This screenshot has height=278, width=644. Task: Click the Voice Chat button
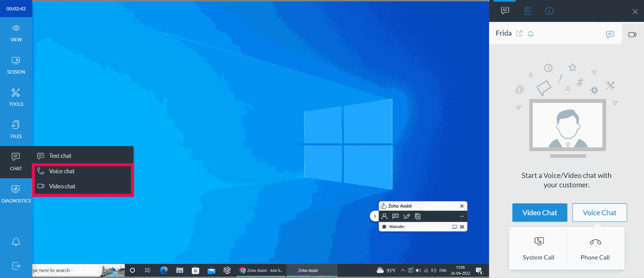pyautogui.click(x=599, y=213)
